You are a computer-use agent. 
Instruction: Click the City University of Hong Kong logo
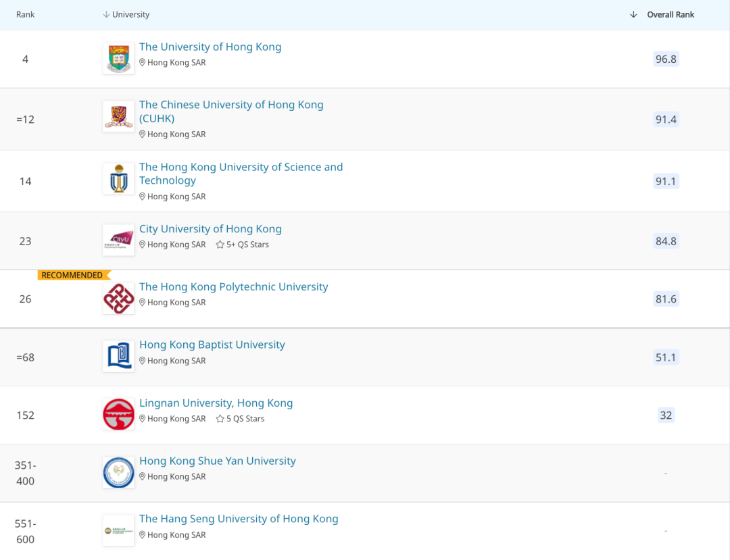point(118,240)
